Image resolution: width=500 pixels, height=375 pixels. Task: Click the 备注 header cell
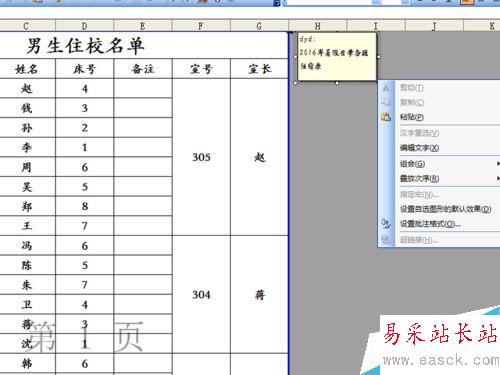click(143, 69)
